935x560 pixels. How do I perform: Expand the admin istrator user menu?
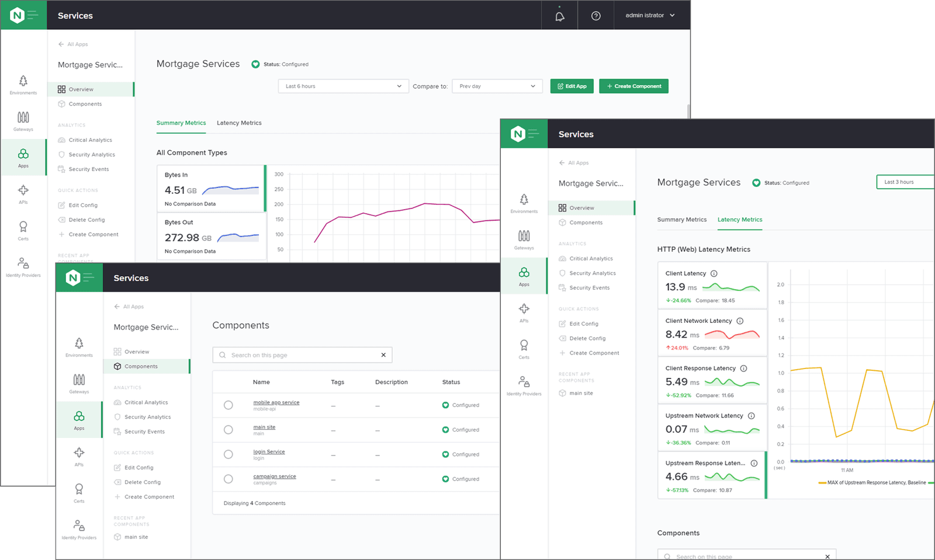650,16
